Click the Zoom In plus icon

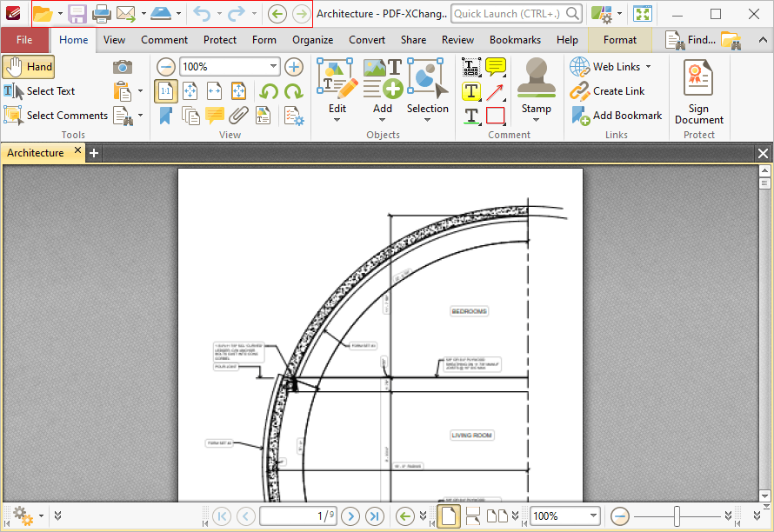[x=293, y=66]
